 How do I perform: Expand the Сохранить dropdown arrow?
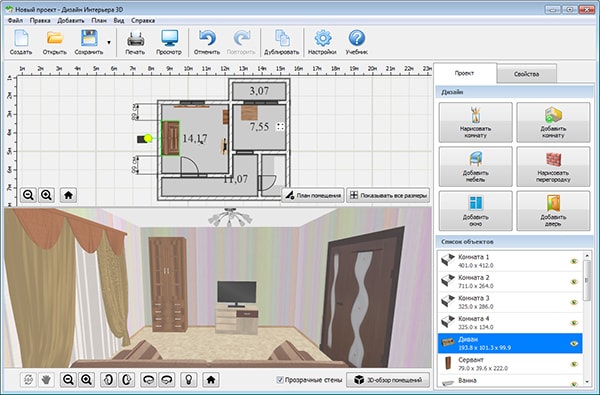tap(109, 42)
